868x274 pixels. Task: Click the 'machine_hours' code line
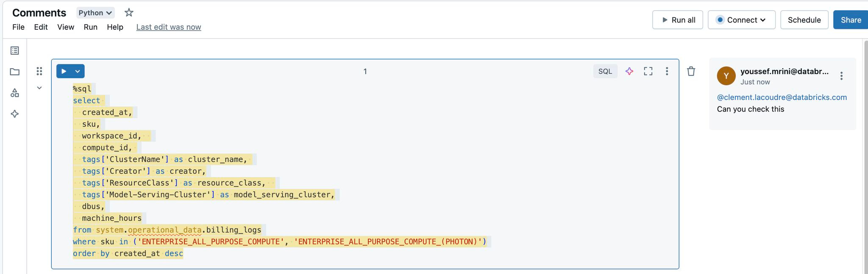click(x=111, y=218)
